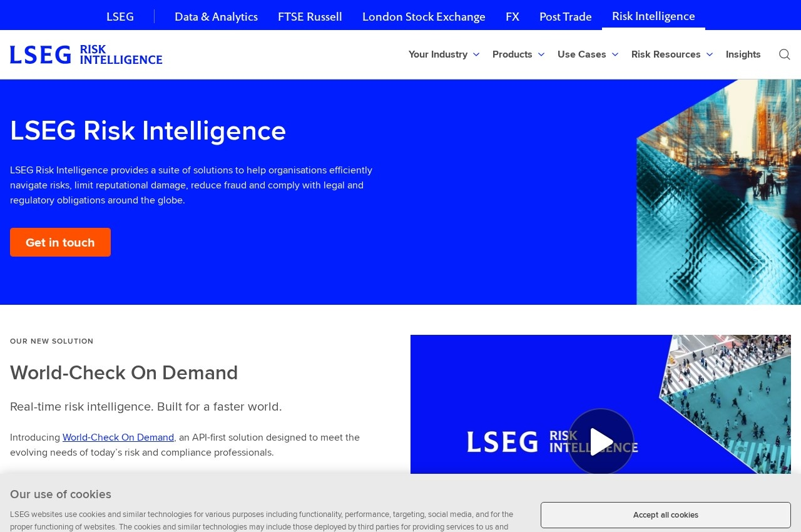Go to the LSEG top bar link
Image resolution: width=801 pixels, height=532 pixels.
point(120,16)
